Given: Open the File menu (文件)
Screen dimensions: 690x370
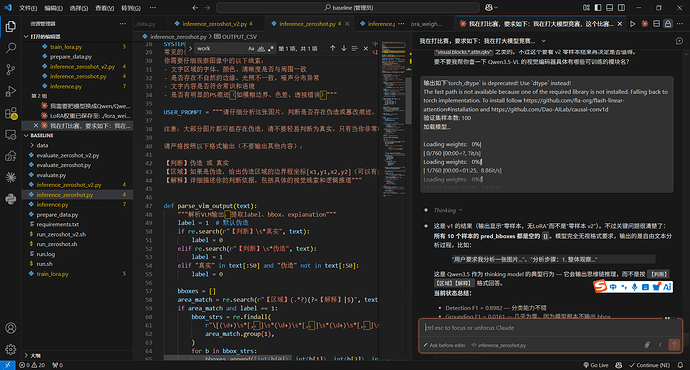Looking at the screenshot, I should coord(28,8).
